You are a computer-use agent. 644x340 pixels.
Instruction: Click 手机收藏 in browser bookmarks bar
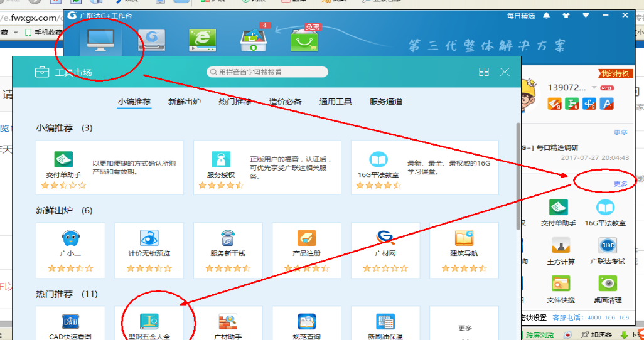click(44, 33)
